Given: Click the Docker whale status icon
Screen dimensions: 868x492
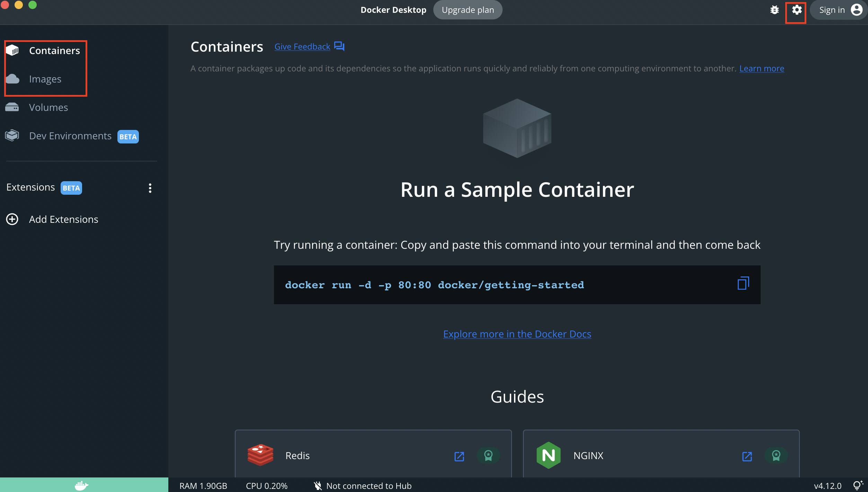Looking at the screenshot, I should click(x=82, y=485).
